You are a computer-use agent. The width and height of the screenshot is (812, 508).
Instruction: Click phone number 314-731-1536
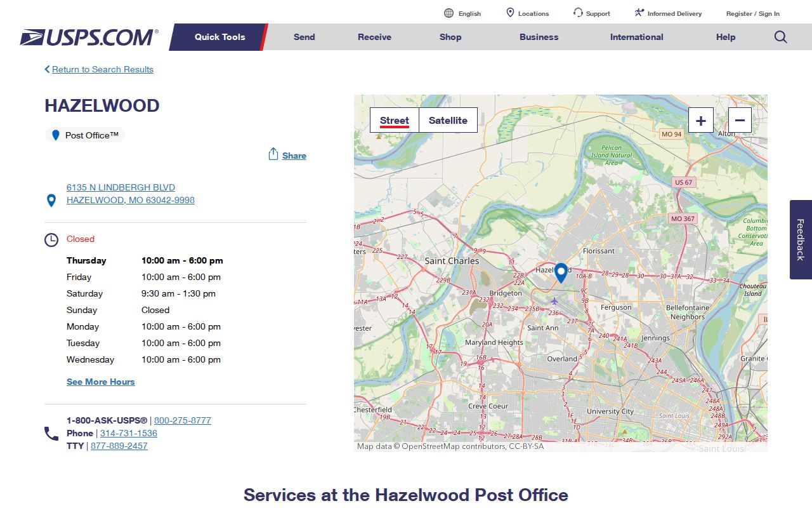pos(129,433)
